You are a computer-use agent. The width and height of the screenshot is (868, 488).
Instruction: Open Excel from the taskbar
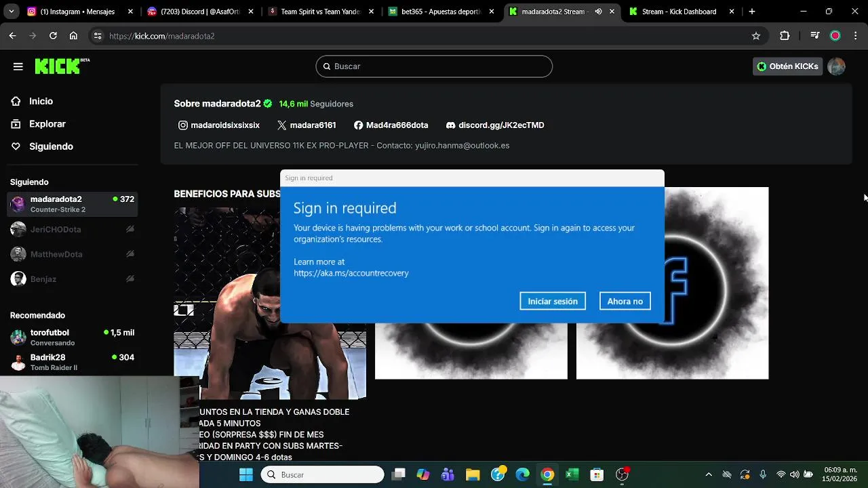tap(572, 474)
